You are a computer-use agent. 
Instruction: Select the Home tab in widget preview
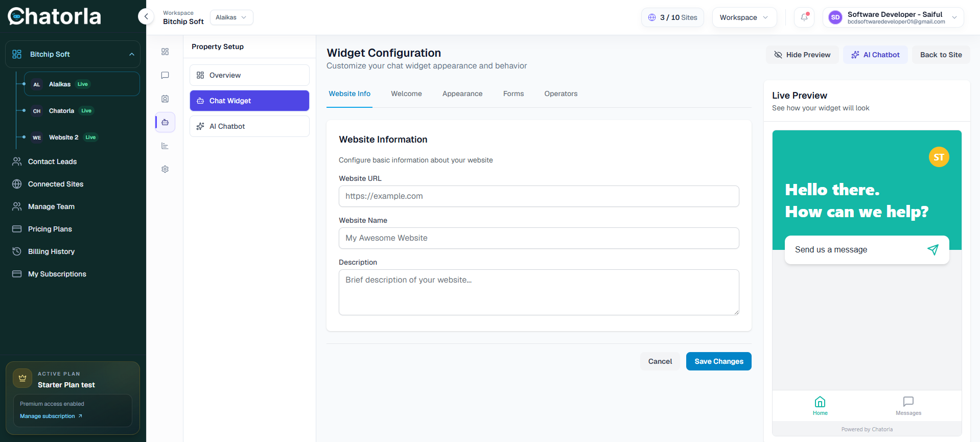(820, 406)
